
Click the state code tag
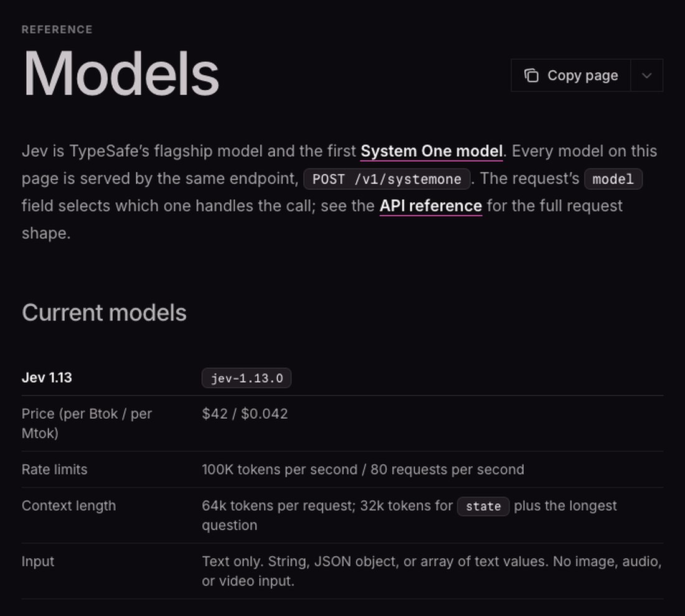[x=483, y=506]
